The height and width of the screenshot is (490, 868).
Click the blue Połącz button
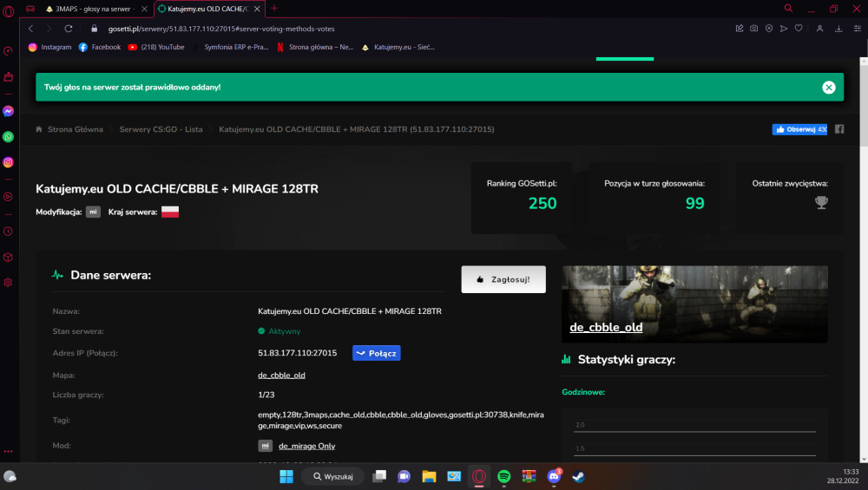[x=377, y=353]
